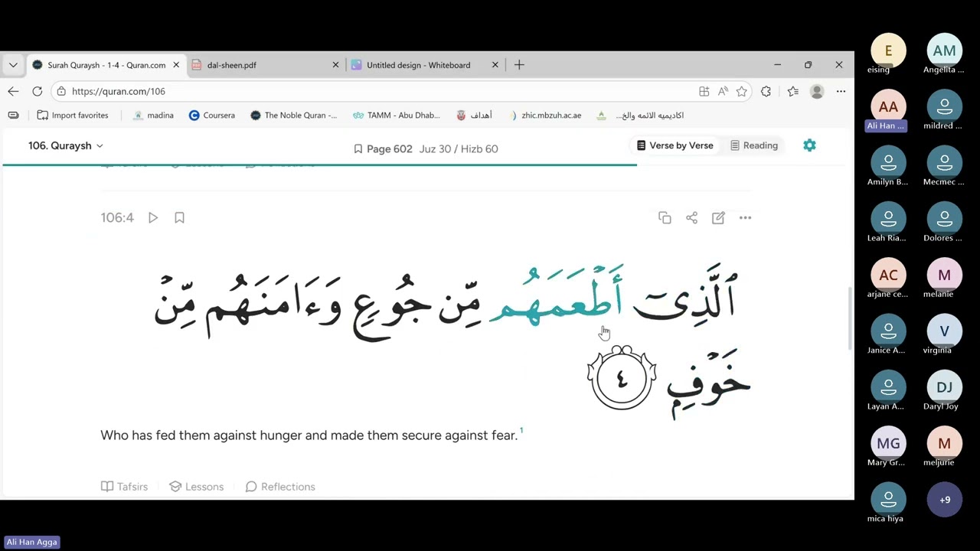Viewport: 980px width, 551px height.
Task: Open Lessons for this verse
Action: click(x=196, y=487)
